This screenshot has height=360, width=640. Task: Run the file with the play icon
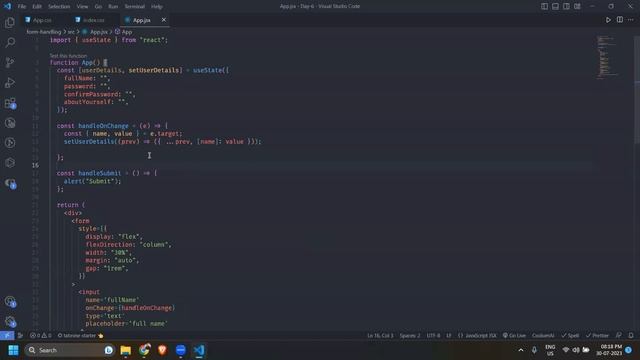click(x=608, y=20)
